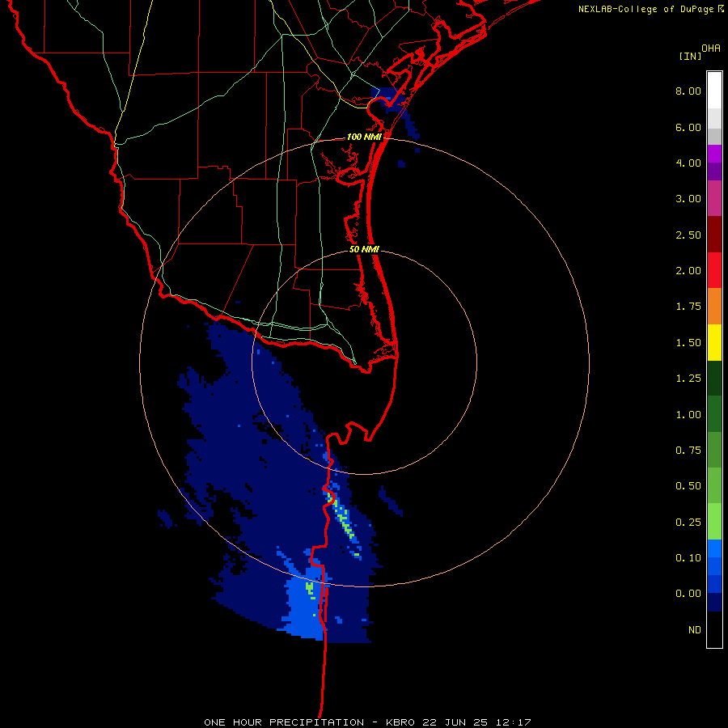Click the 100 NMI range ring label
The image size is (728, 728).
364,137
